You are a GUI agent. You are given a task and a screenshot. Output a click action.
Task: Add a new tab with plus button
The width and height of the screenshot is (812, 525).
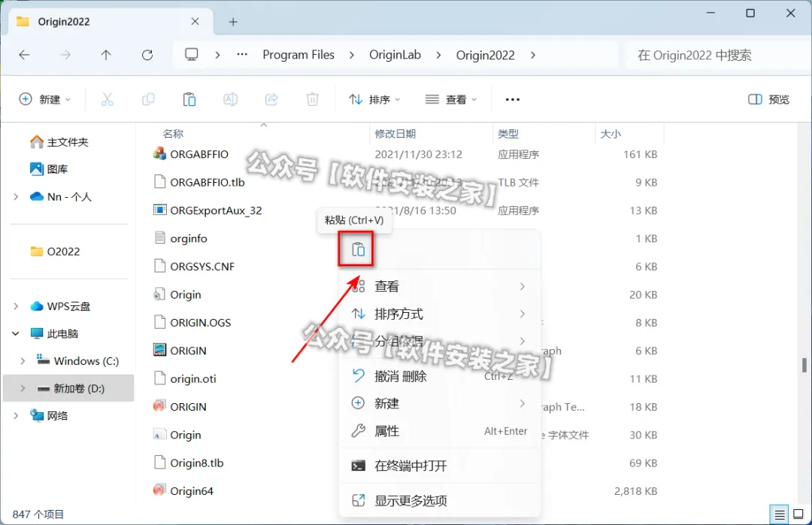(x=233, y=22)
